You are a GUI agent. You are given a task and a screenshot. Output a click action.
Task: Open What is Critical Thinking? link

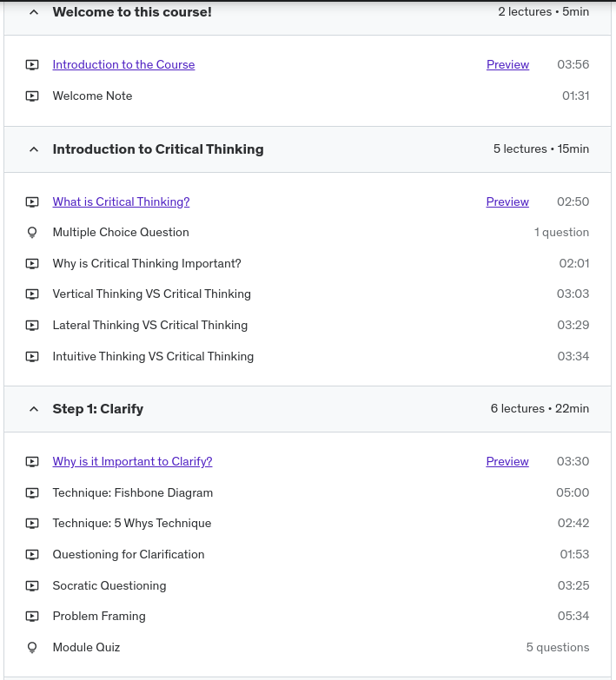pos(121,202)
